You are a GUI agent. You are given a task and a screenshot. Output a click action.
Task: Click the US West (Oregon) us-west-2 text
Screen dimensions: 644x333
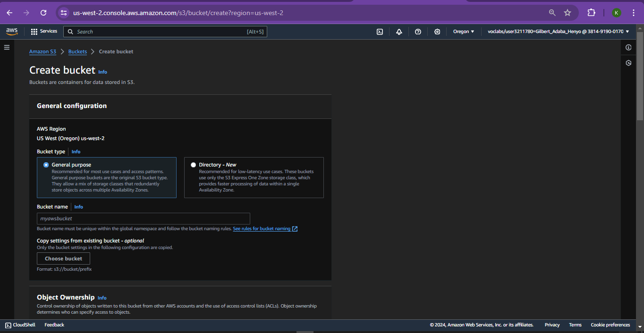[71, 139]
